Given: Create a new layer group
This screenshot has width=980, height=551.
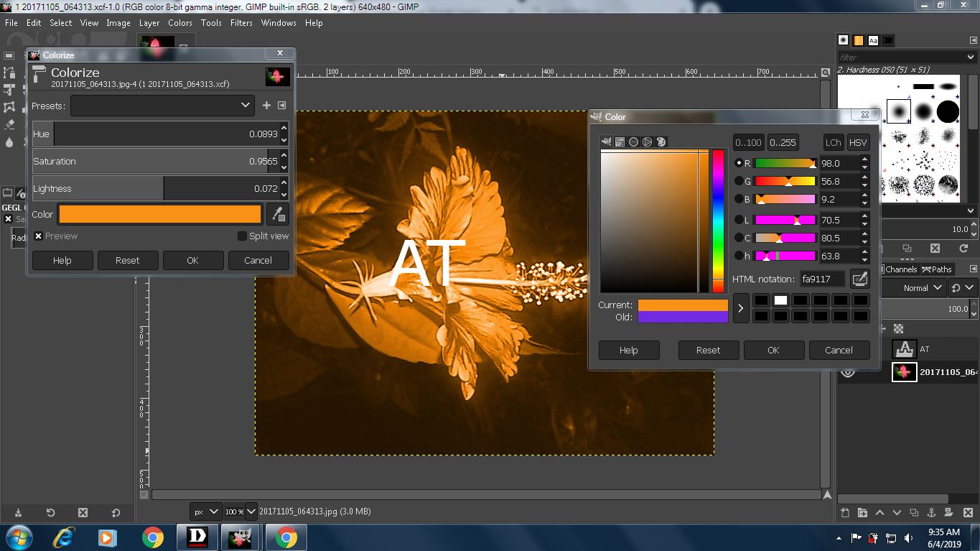Looking at the screenshot, I should click(862, 512).
